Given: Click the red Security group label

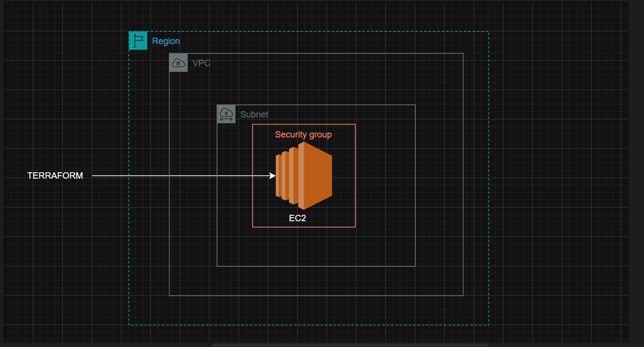Looking at the screenshot, I should pyautogui.click(x=303, y=135).
